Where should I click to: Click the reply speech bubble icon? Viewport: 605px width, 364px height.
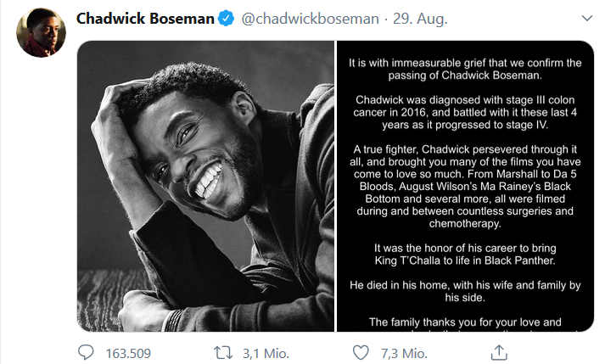point(86,352)
